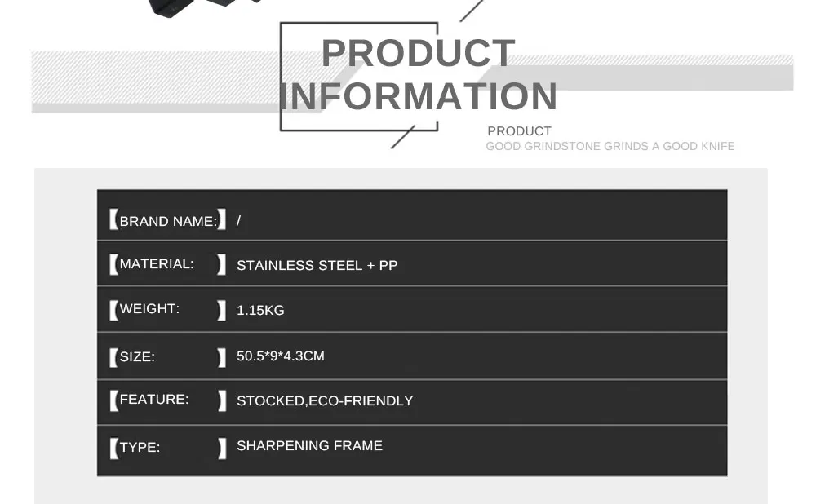
Task: Click the STAINLESS STEEL + PP value
Action: pyautogui.click(x=317, y=265)
